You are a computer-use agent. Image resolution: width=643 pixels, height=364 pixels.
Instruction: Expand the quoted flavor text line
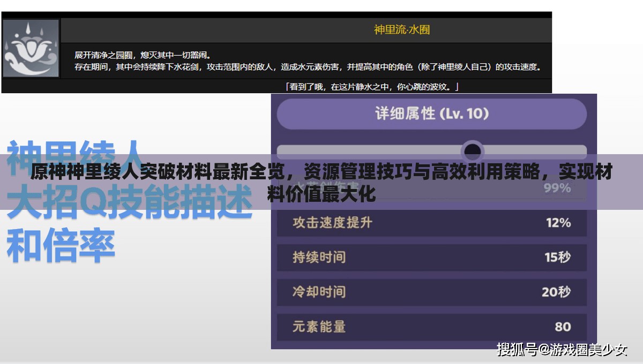coord(372,87)
